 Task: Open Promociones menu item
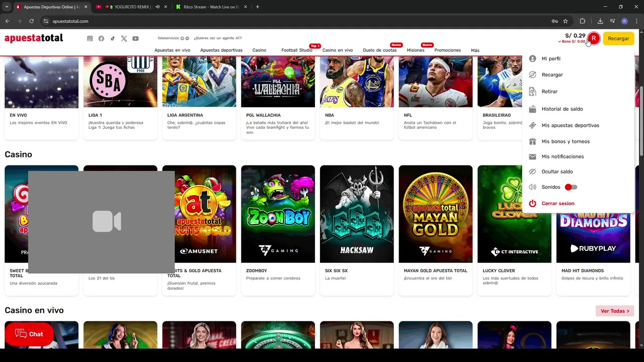point(448,50)
